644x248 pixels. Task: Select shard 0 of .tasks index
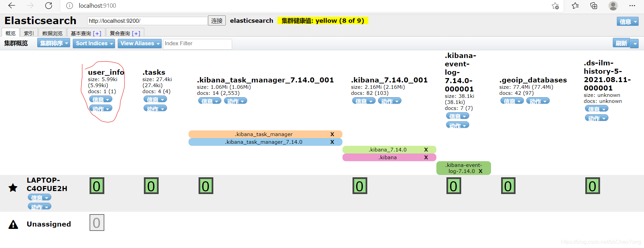coord(151,186)
